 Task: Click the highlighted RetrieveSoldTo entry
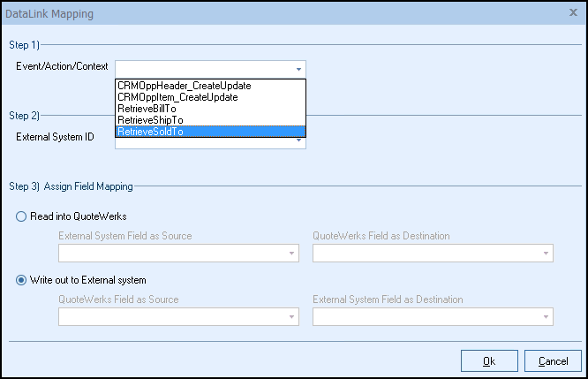click(x=148, y=132)
